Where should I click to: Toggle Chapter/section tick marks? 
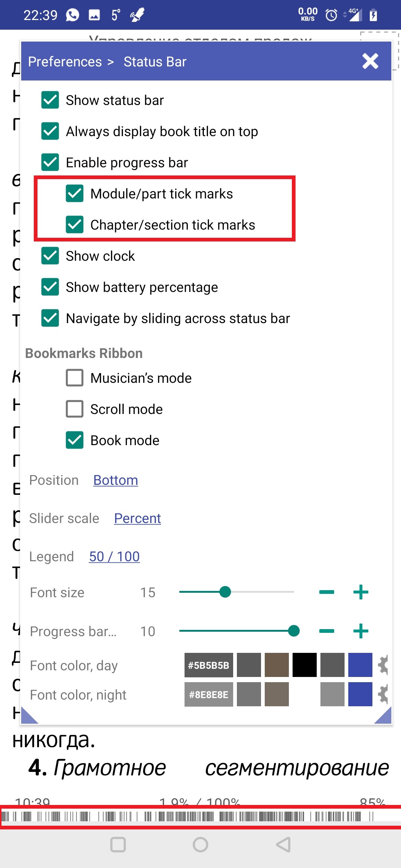75,225
